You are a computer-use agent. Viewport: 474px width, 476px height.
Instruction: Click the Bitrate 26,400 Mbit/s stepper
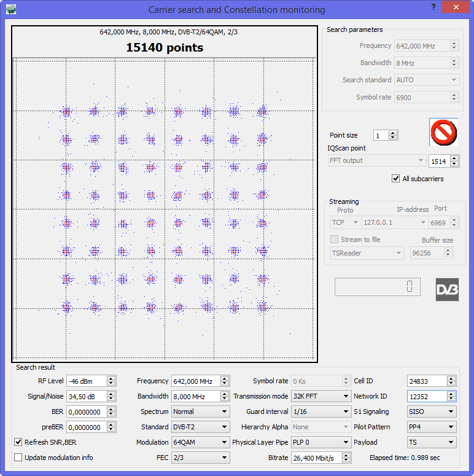click(x=346, y=458)
